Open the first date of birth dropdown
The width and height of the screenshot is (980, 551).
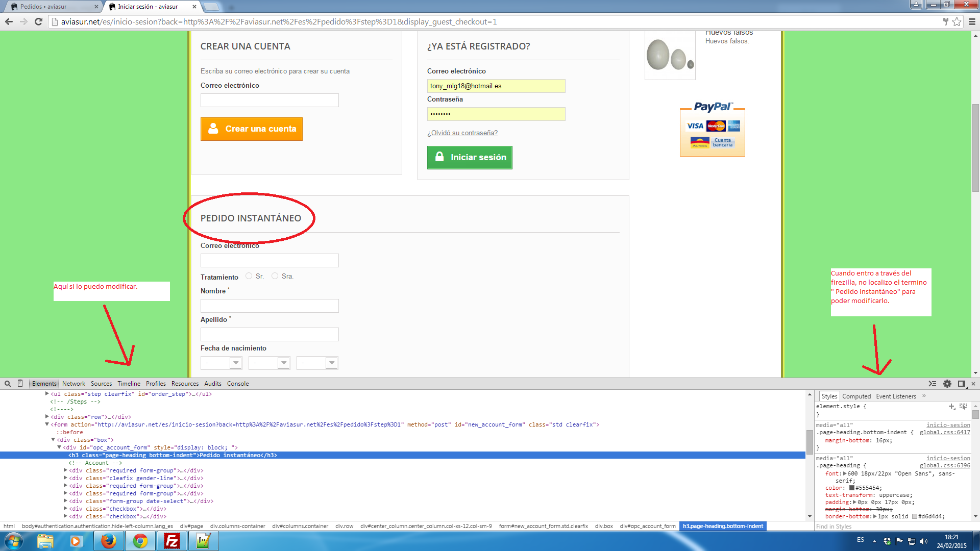point(221,363)
